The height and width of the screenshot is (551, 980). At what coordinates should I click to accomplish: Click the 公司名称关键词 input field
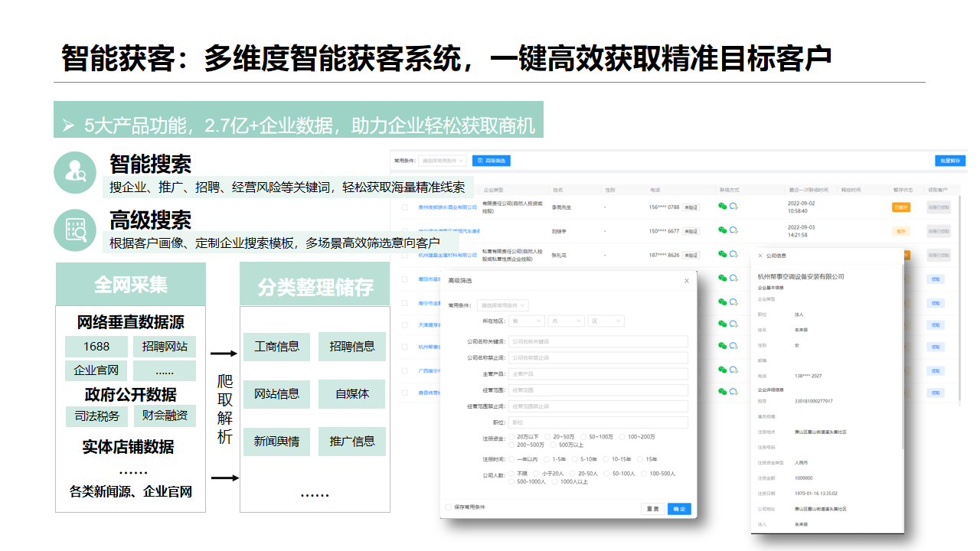(x=597, y=341)
